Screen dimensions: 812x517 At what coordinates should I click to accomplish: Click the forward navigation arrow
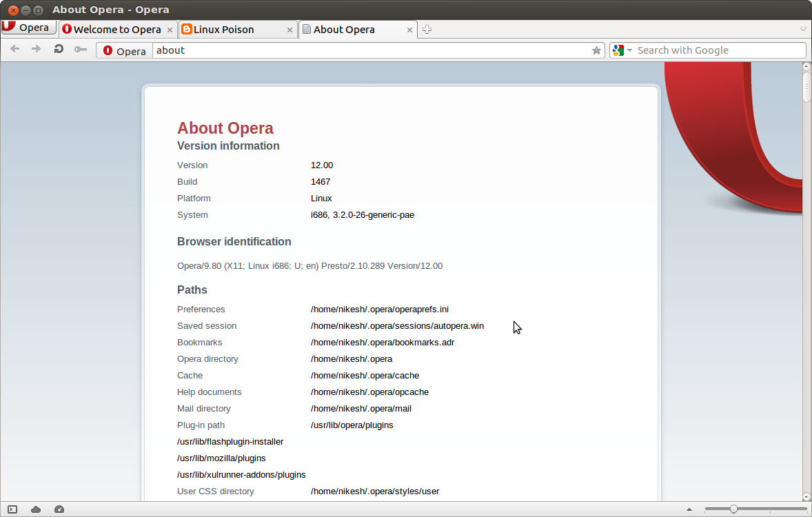[36, 50]
